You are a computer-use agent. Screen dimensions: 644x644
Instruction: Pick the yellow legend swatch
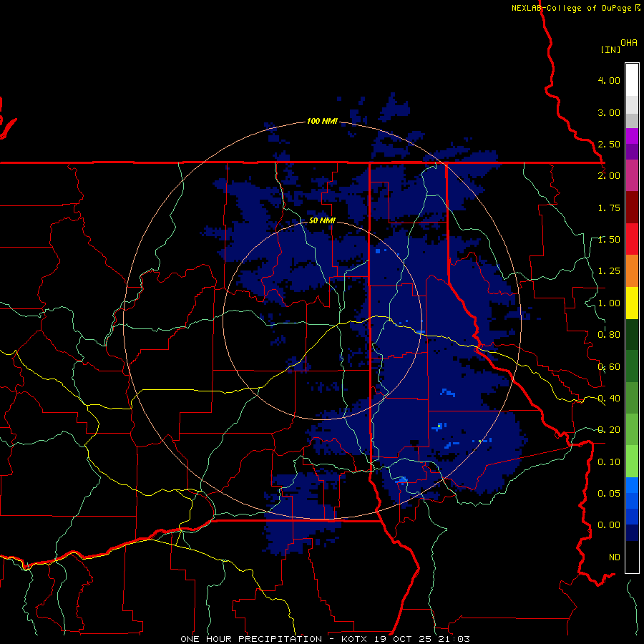coord(632,303)
